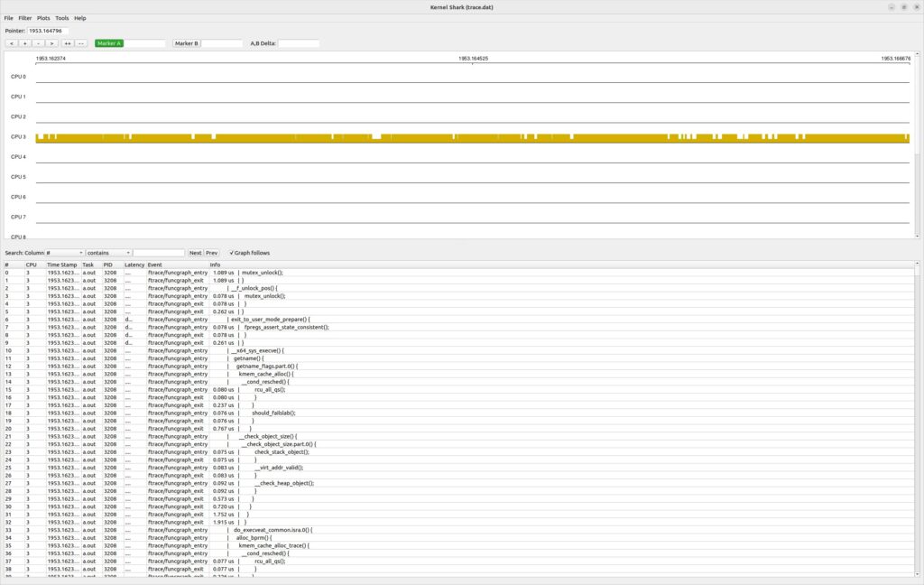Open the Tools menu

[61, 18]
